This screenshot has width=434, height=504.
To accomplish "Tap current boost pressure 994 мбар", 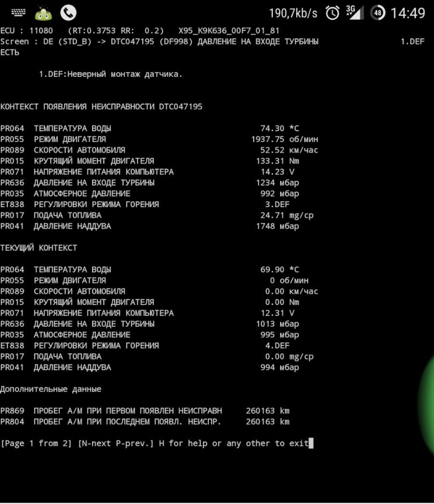I will (280, 367).
